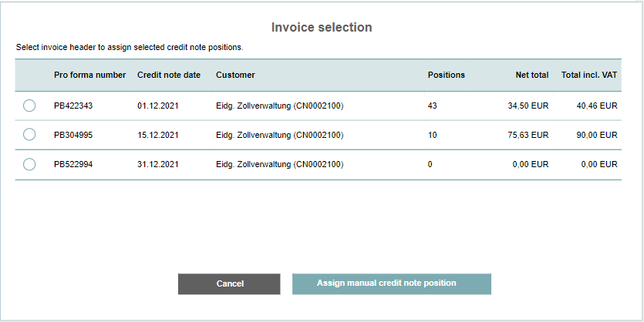Click the customer name in the PB422343 row
This screenshot has height=322, width=644.
(279, 106)
